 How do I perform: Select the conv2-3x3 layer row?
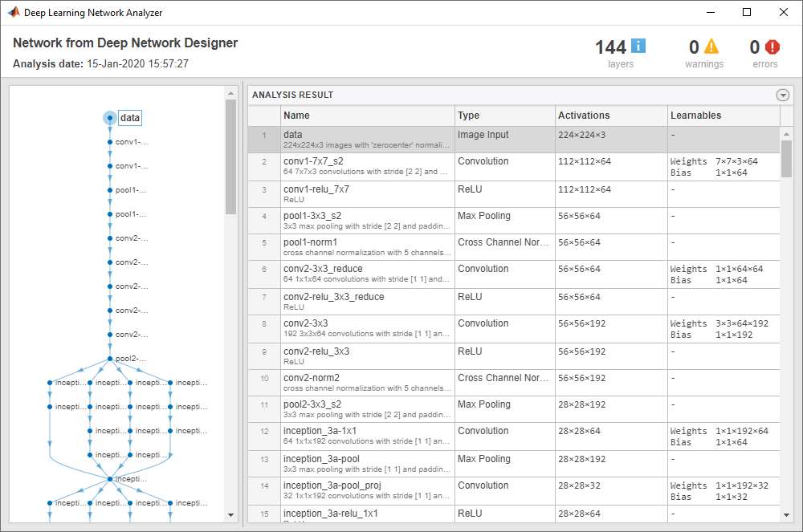(x=514, y=329)
